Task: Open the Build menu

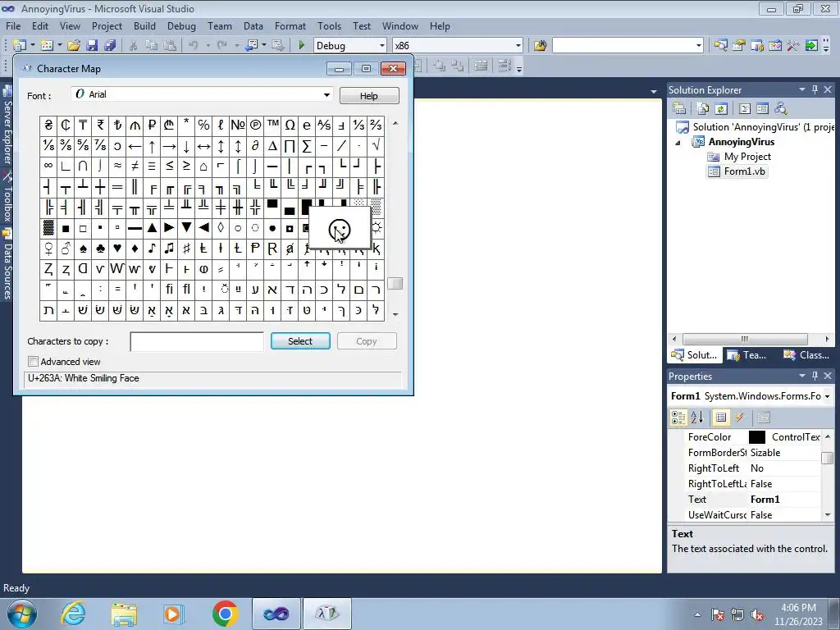Action: 144,25
